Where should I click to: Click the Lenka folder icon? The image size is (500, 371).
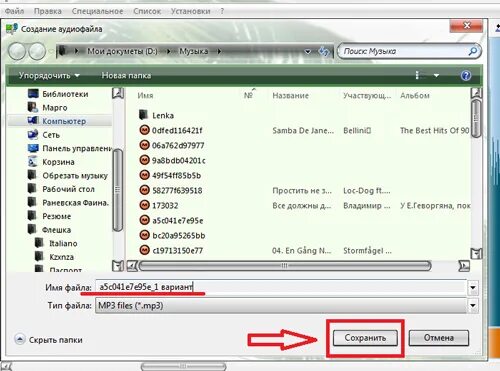click(143, 115)
